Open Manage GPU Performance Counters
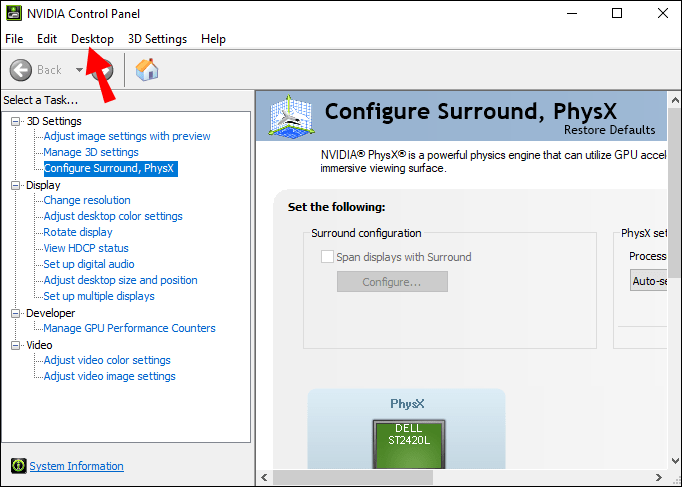Screen dimensions: 682x487 [130, 328]
